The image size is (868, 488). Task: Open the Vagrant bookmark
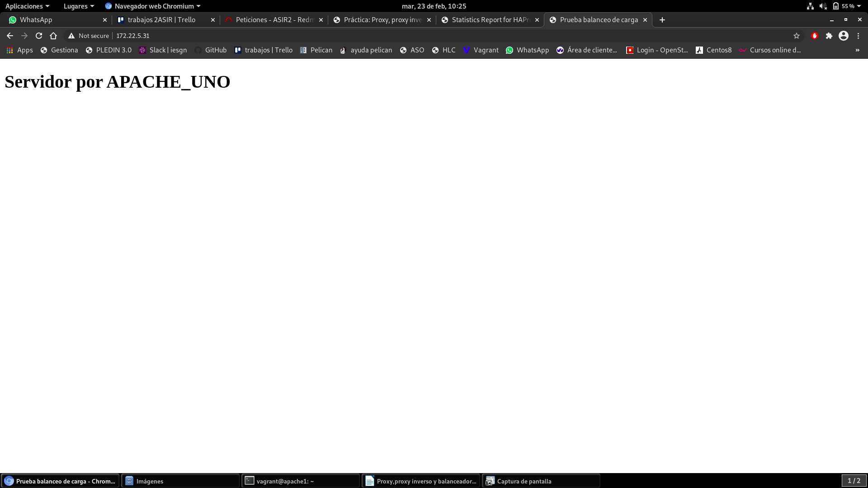(x=481, y=50)
